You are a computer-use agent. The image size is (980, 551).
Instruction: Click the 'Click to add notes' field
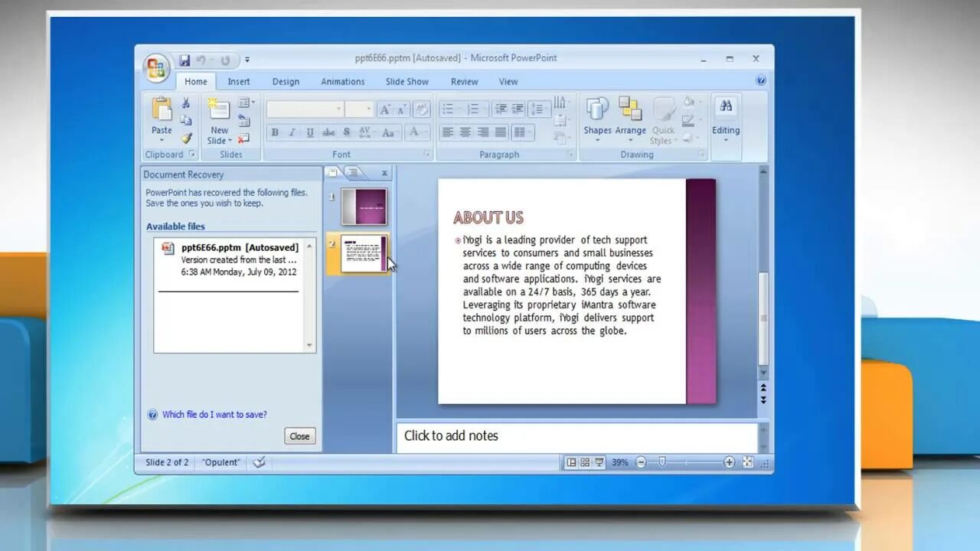(x=577, y=436)
